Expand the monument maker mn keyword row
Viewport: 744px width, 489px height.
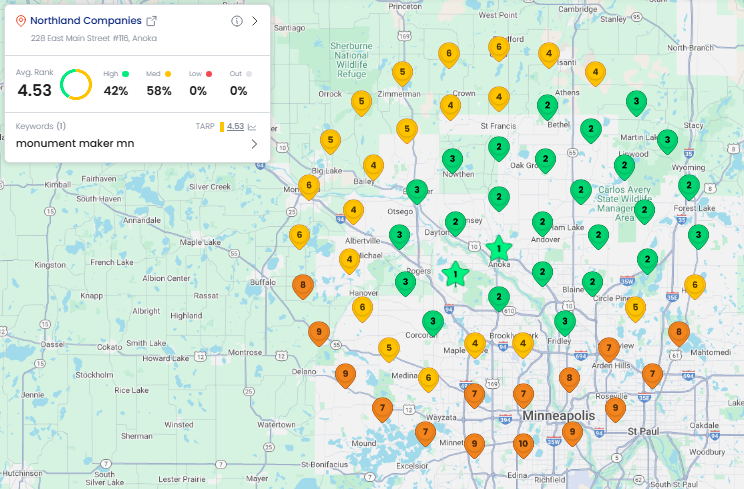[254, 144]
